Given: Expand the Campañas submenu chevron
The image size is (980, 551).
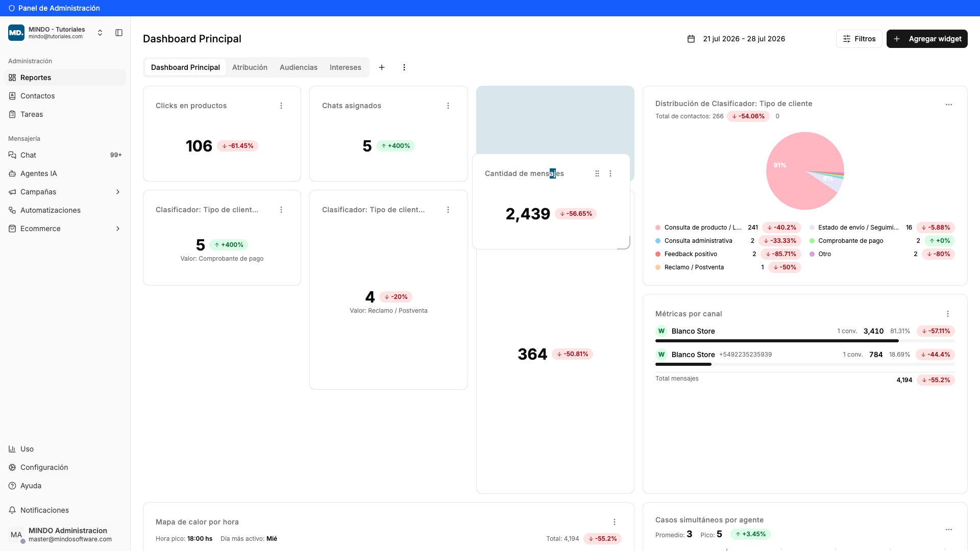Looking at the screenshot, I should click(x=118, y=192).
